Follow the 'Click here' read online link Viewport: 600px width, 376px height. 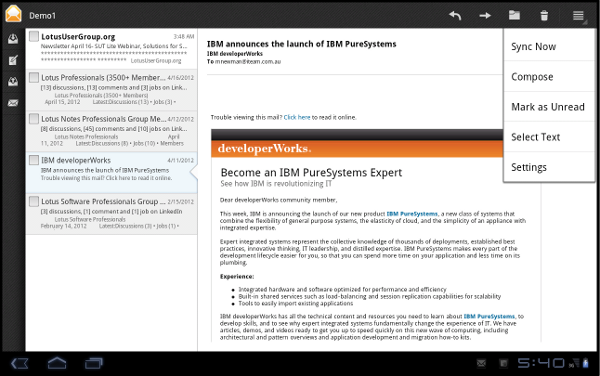[297, 117]
